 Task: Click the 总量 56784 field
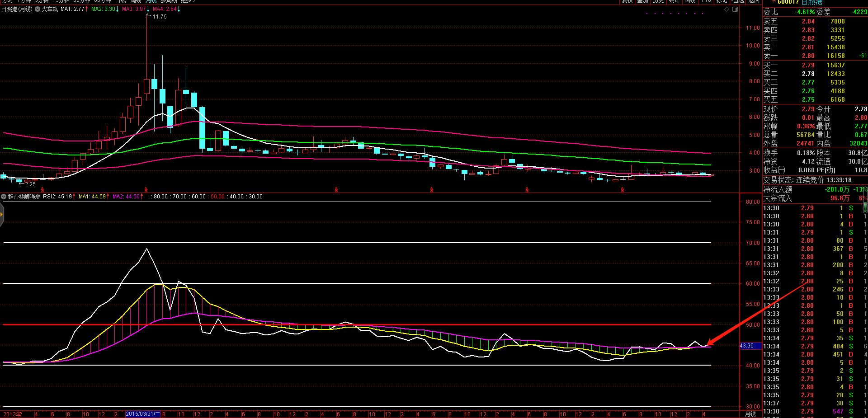coord(789,135)
